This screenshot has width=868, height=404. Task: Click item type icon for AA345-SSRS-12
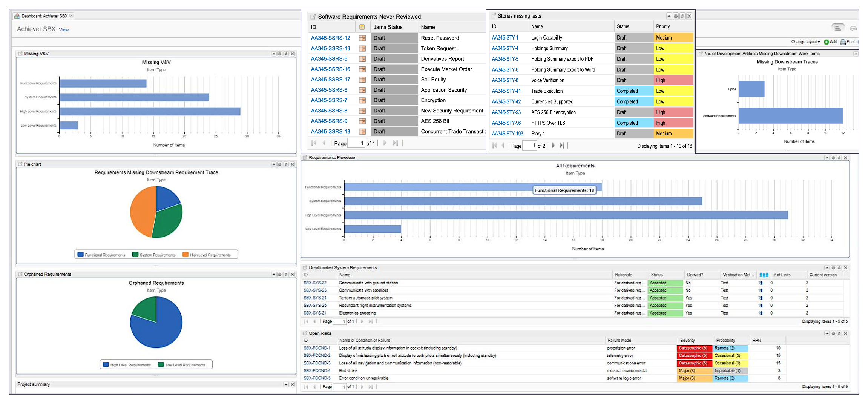coord(362,38)
